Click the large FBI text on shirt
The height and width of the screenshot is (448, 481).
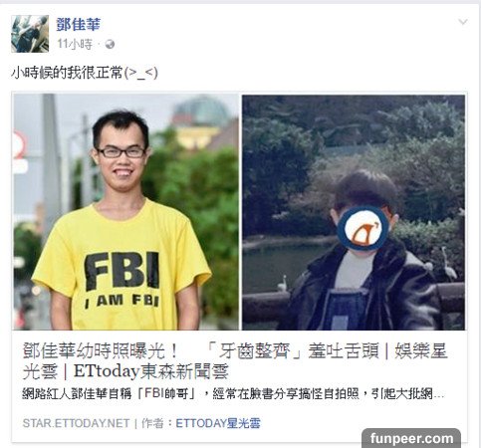pos(121,271)
